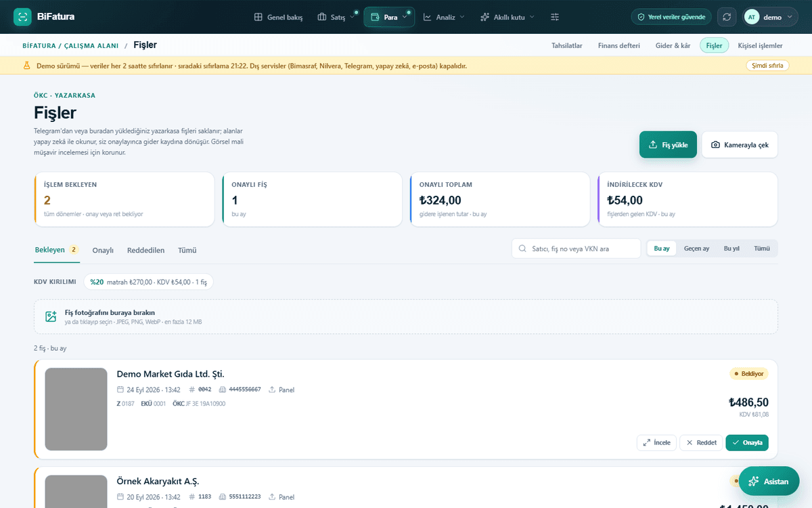Click the receipt search input field

tap(577, 249)
